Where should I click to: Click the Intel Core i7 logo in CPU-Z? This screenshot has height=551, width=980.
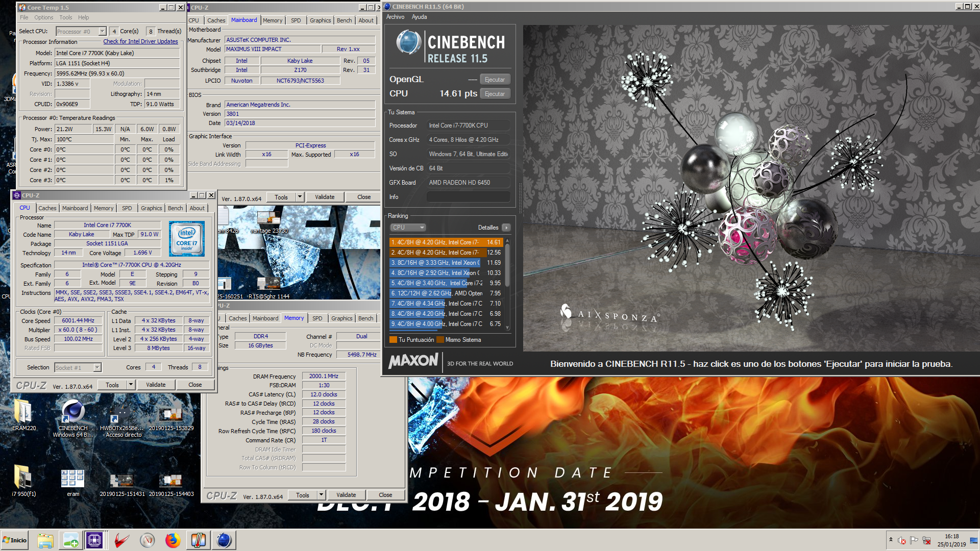coord(187,238)
